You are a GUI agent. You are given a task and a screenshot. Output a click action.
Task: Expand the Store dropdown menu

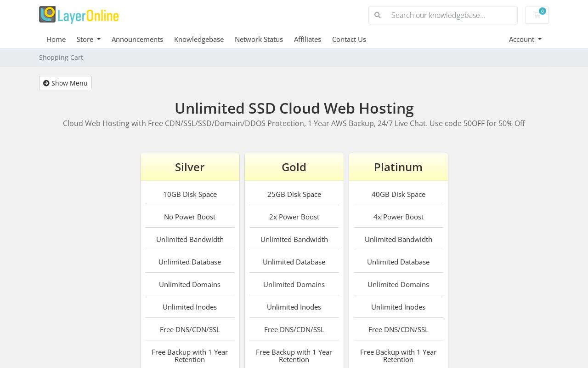coord(89,39)
